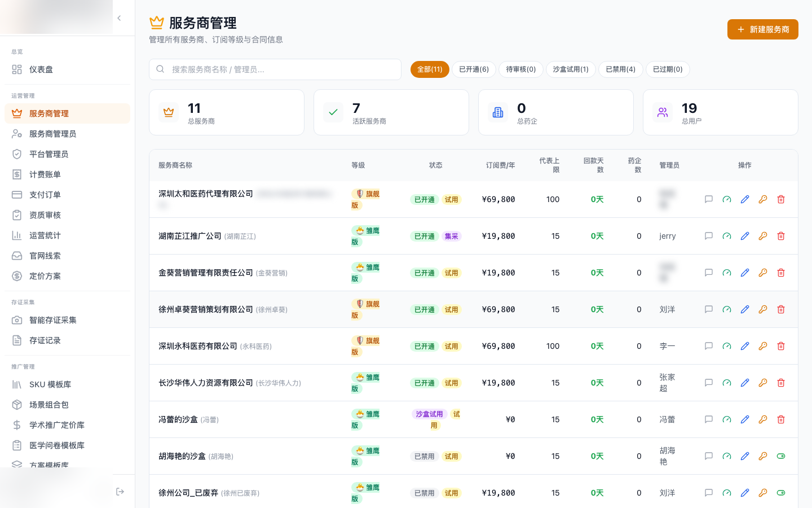The height and width of the screenshot is (508, 812).
Task: Click the 搜索服务商名称 search field
Action: pyautogui.click(x=275, y=69)
